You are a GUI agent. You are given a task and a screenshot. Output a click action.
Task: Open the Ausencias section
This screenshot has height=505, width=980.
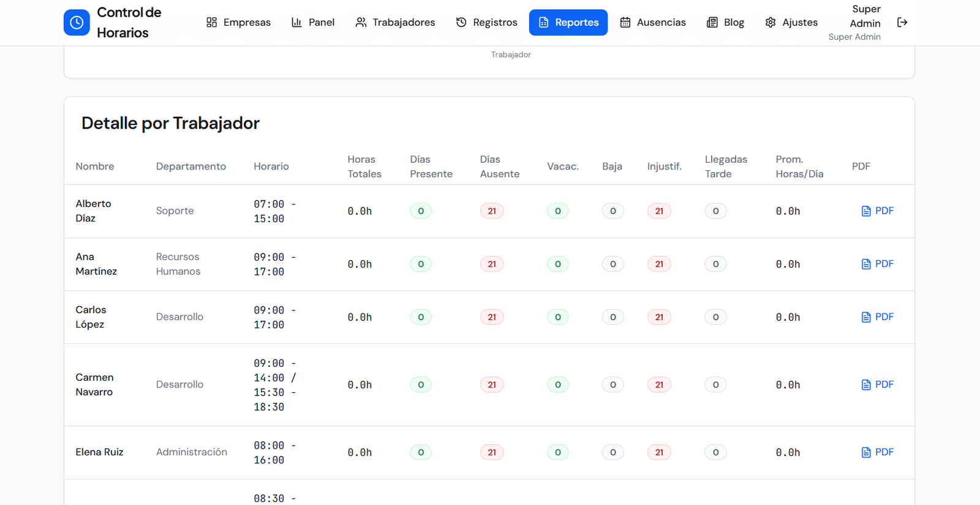coord(653,23)
